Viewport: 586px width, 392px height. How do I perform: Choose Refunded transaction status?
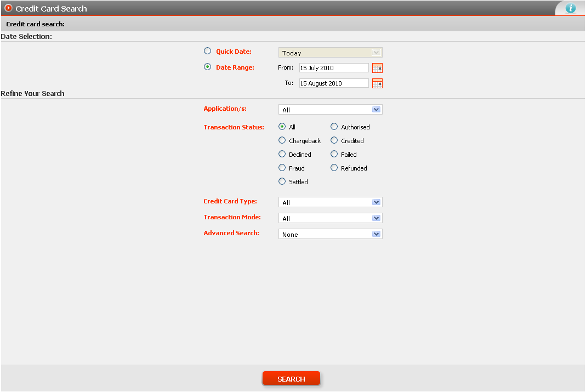(334, 168)
